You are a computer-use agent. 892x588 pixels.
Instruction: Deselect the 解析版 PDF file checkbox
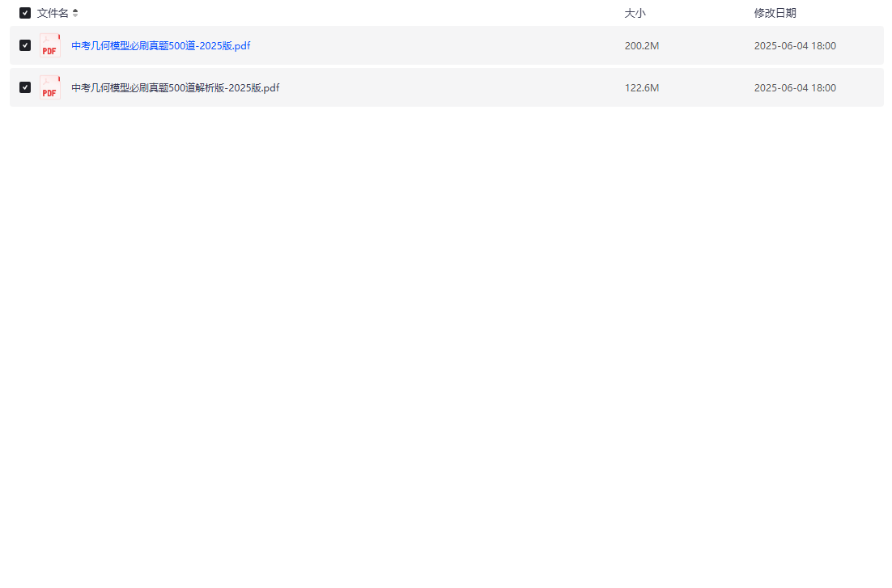click(x=25, y=87)
